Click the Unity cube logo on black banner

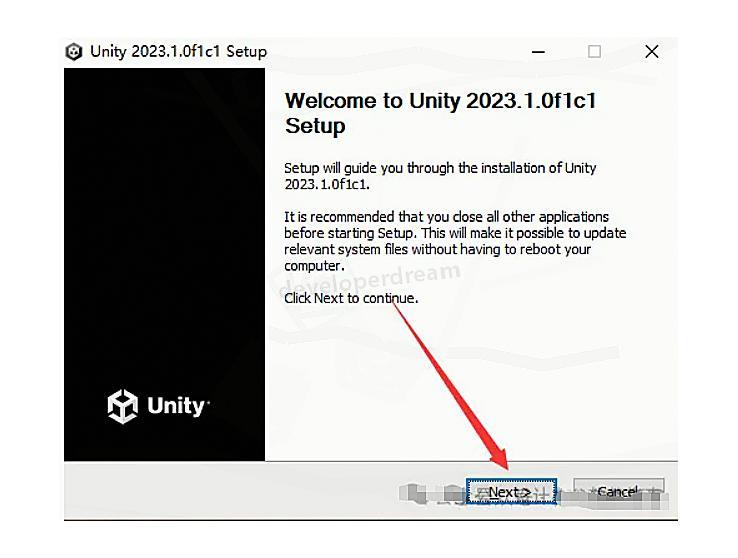click(122, 407)
